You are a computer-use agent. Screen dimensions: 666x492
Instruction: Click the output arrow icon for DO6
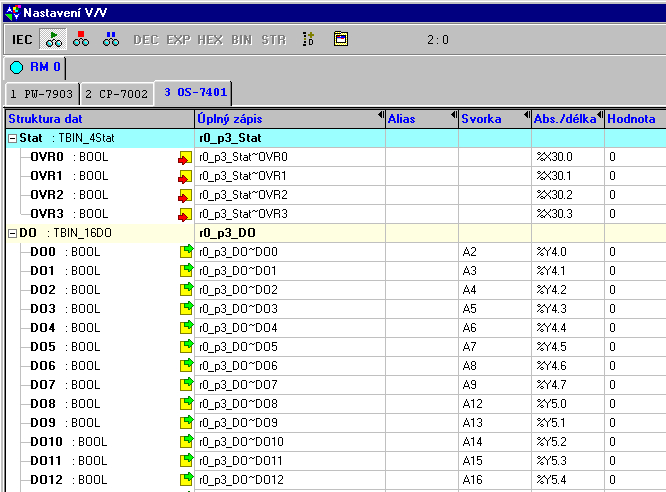click(186, 365)
